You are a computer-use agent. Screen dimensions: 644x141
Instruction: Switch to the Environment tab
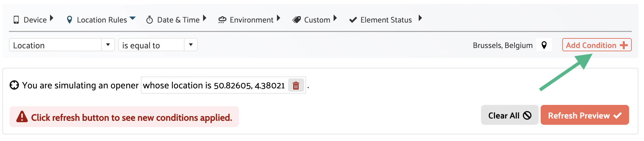[x=251, y=20]
